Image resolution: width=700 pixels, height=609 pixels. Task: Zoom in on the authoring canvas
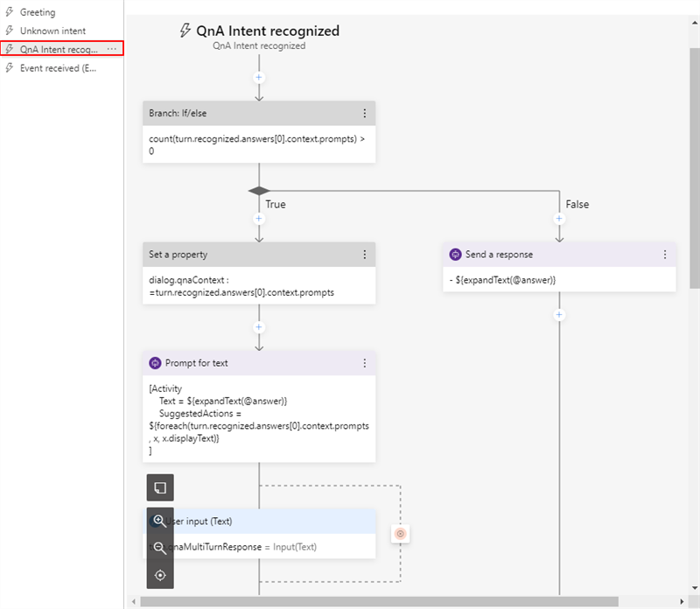coord(159,521)
